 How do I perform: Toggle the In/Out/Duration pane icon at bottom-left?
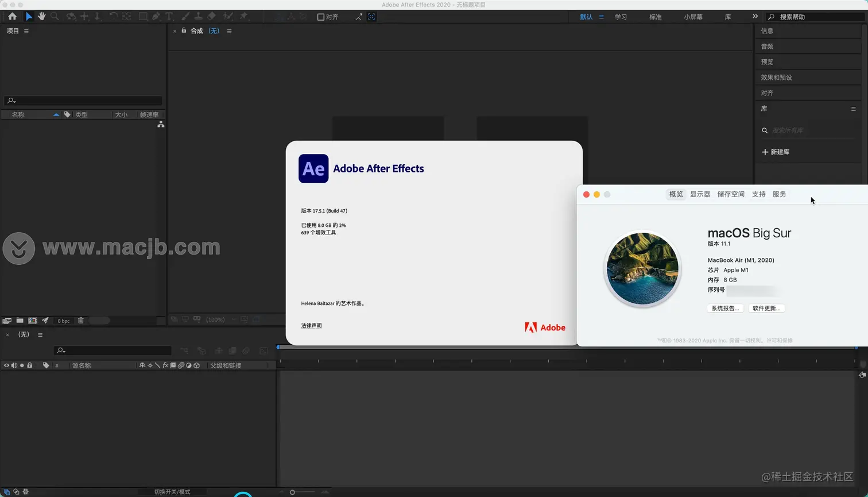[25, 492]
